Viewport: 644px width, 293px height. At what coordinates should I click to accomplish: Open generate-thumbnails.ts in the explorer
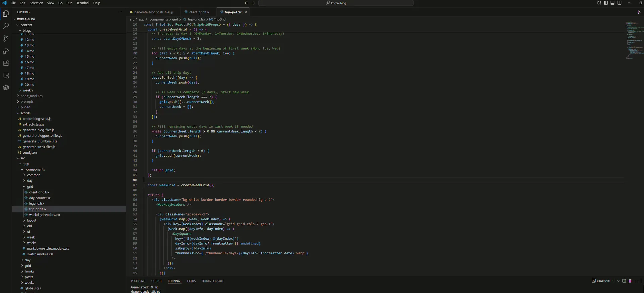point(40,141)
